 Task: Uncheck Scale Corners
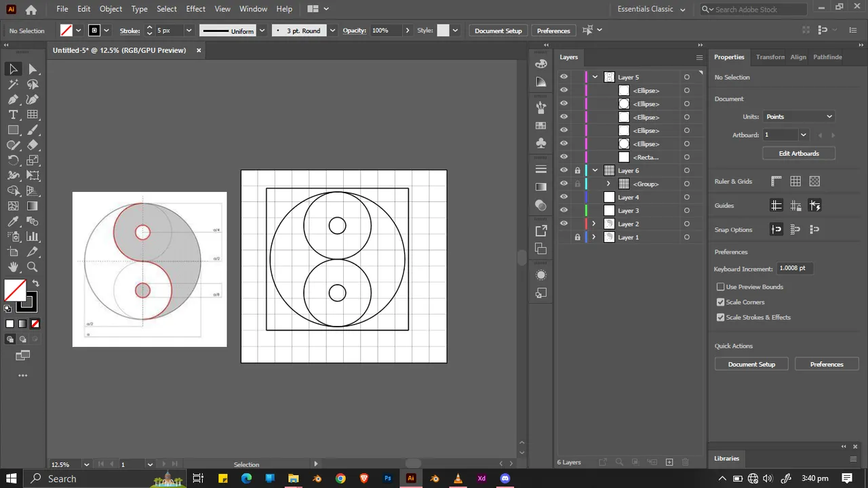[721, 302]
